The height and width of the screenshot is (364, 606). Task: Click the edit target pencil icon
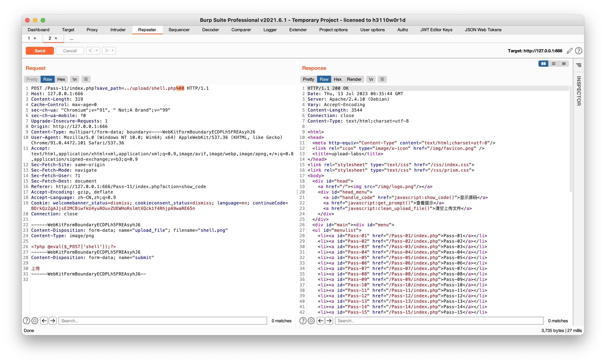pos(569,51)
